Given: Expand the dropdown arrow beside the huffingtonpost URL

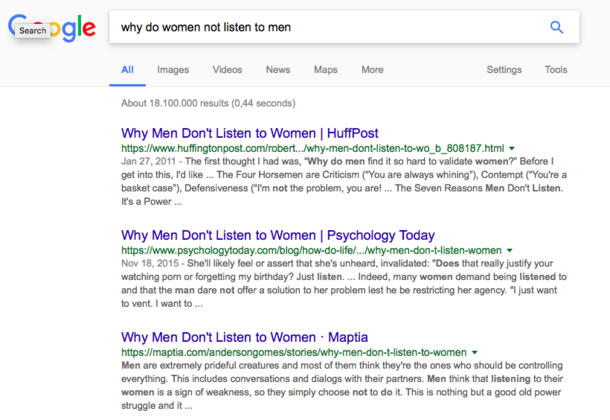Looking at the screenshot, I should point(512,148).
